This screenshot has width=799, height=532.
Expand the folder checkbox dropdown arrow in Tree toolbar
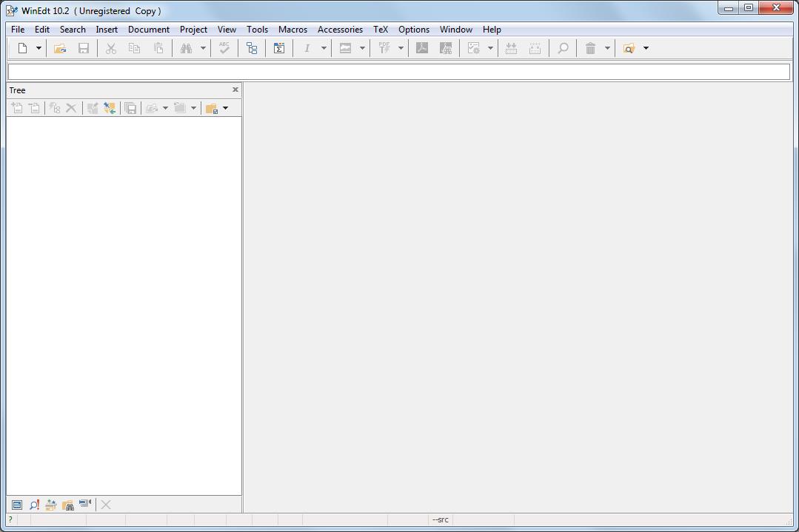tap(225, 108)
